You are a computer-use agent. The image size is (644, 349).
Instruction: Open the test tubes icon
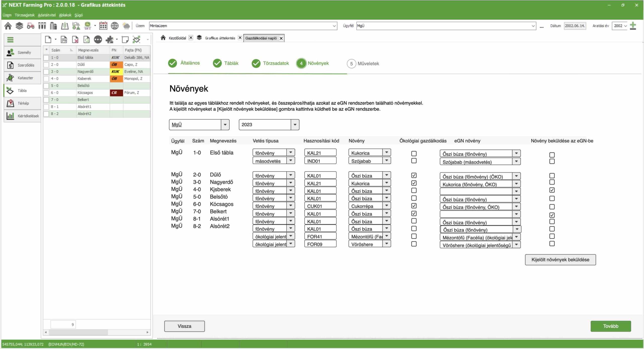tap(42, 26)
